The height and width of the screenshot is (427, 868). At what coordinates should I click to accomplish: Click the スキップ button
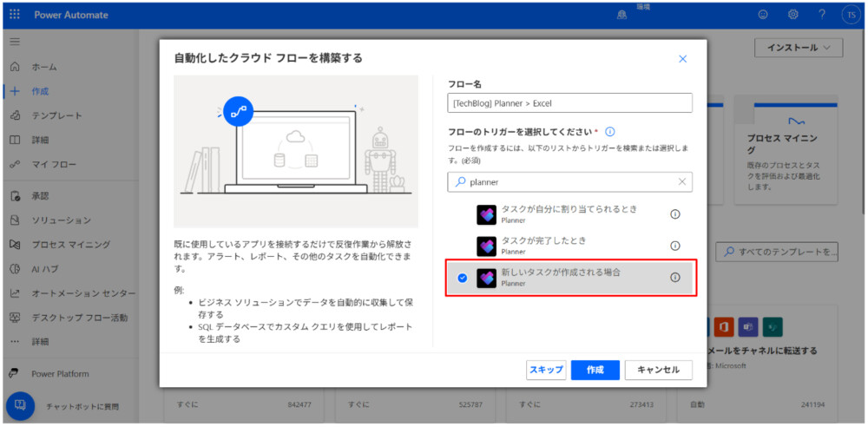(x=546, y=370)
